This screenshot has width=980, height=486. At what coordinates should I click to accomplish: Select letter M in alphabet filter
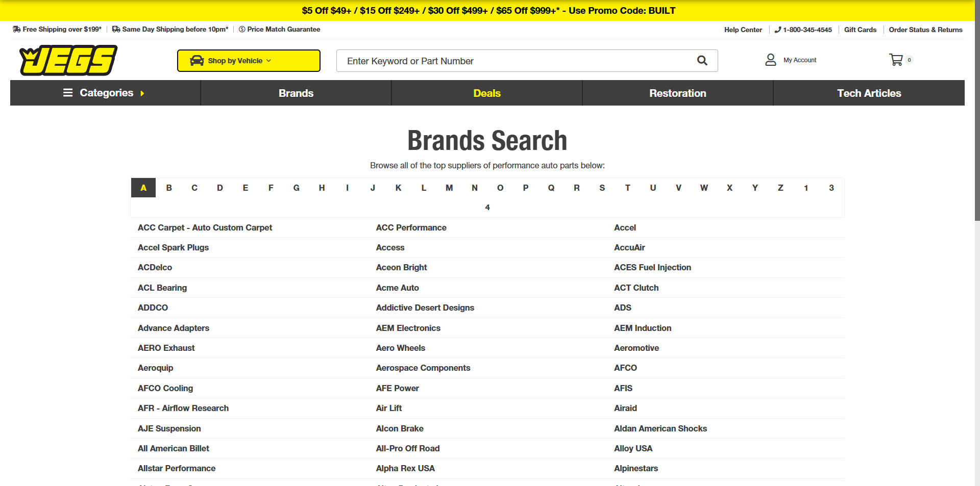(449, 188)
